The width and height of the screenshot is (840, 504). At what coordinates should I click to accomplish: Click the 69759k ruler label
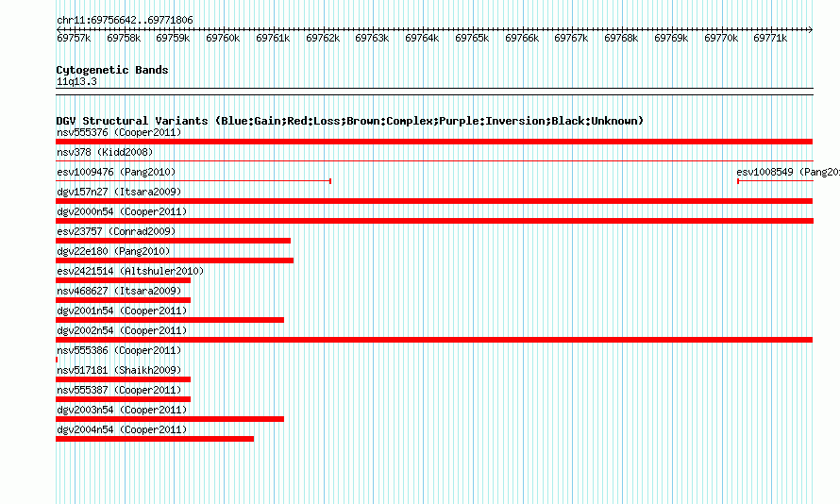point(173,38)
